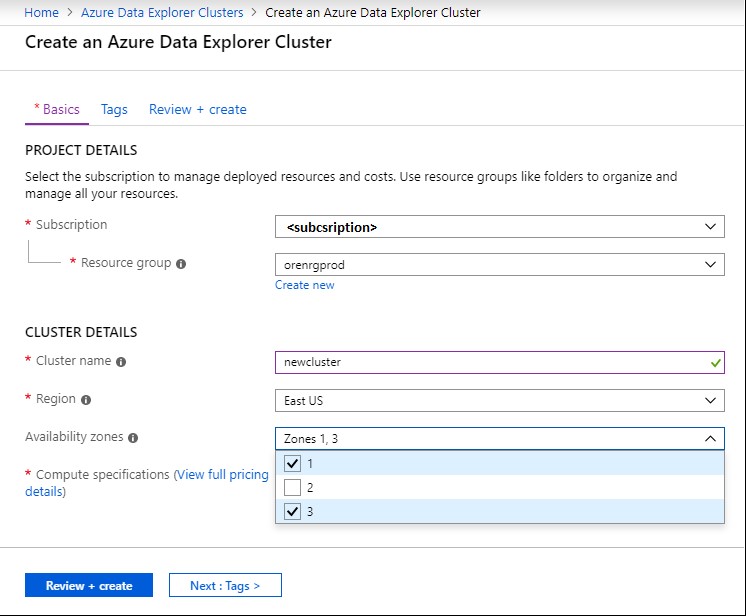The width and height of the screenshot is (746, 616).
Task: Click the Subscription field label
Action: pyautogui.click(x=72, y=225)
